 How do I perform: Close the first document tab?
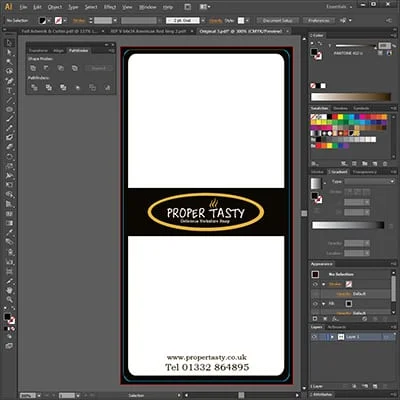[x=103, y=31]
